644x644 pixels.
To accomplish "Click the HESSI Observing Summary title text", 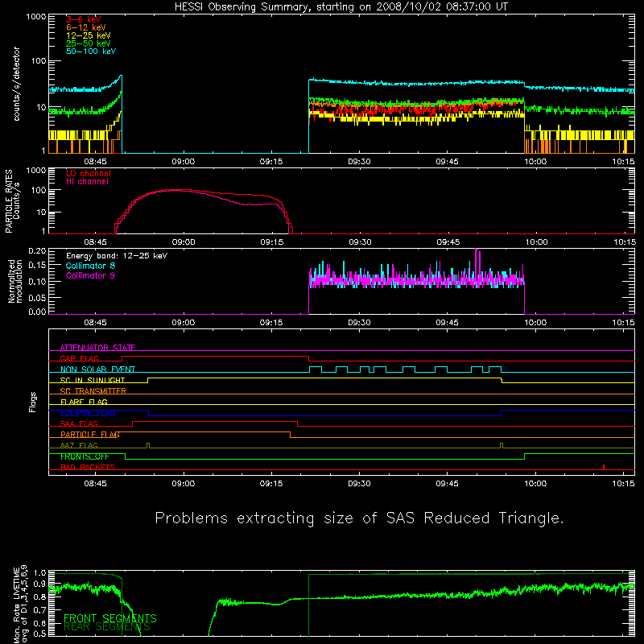I will pos(341,7).
